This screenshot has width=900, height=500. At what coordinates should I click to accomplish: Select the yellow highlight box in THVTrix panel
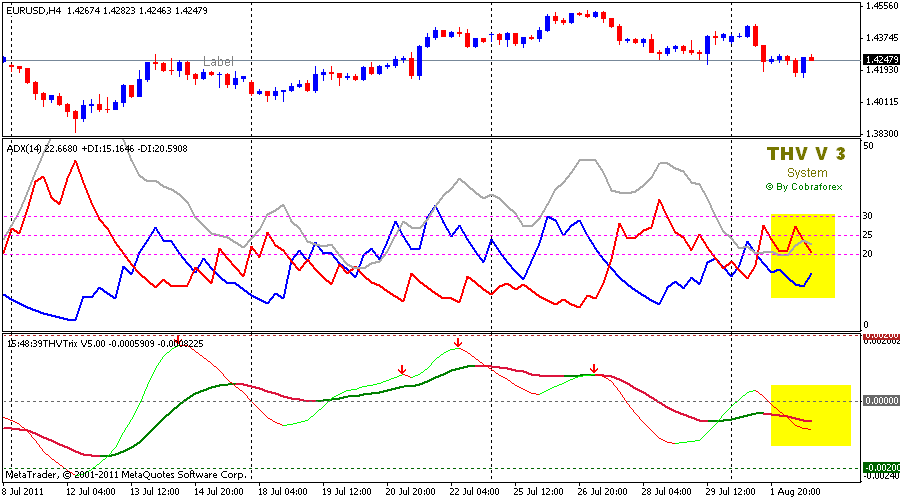pyautogui.click(x=810, y=415)
